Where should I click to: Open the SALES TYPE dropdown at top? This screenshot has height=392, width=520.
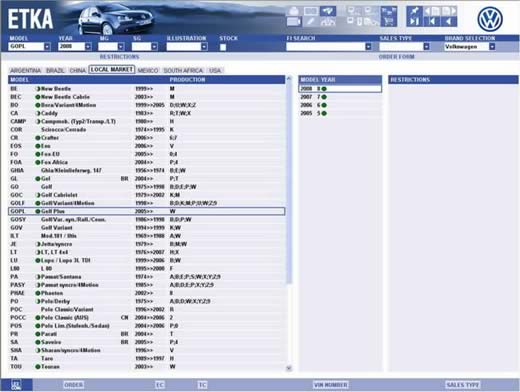click(x=426, y=47)
